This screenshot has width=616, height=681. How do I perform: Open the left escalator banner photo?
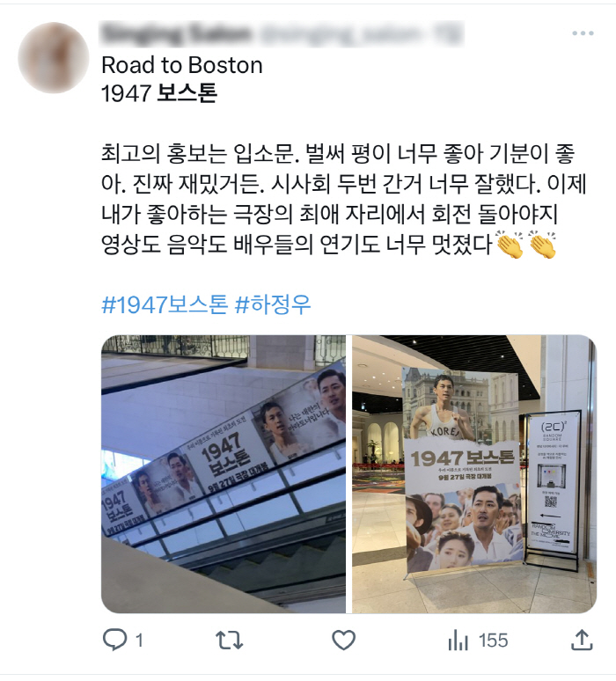224,474
